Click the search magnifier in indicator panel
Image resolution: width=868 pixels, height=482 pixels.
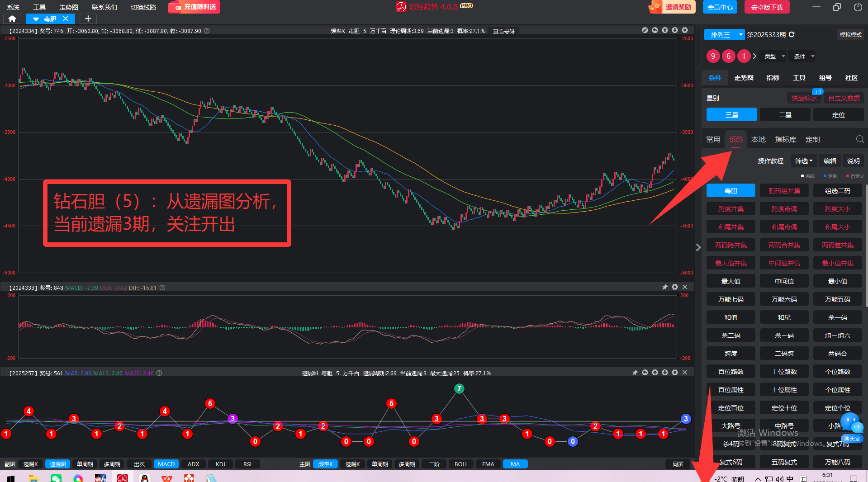click(x=859, y=139)
